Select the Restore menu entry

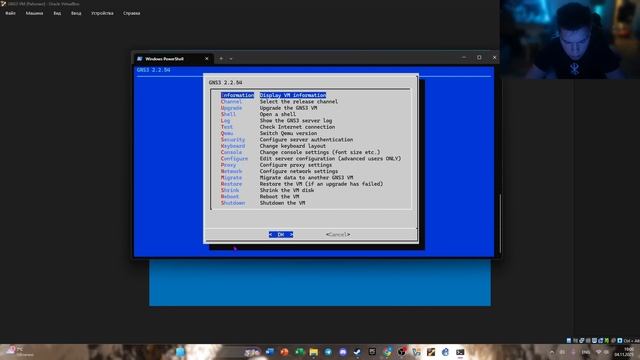[x=231, y=184]
